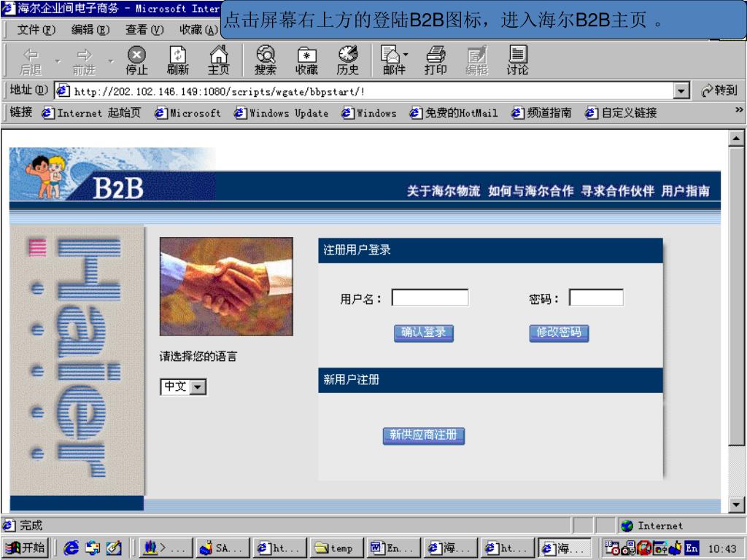Click 寻求合作伙伴 in the banner
Screen dimensions: 747x560
pos(617,191)
